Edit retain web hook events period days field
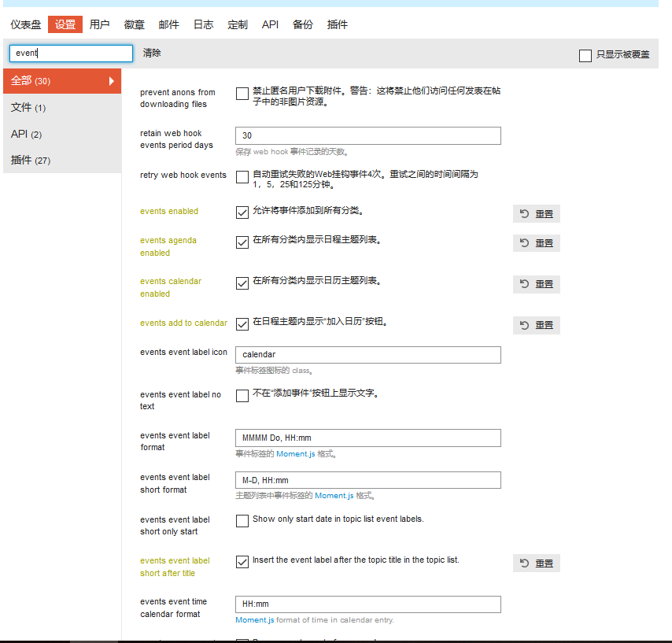The width and height of the screenshot is (672, 643). click(368, 135)
